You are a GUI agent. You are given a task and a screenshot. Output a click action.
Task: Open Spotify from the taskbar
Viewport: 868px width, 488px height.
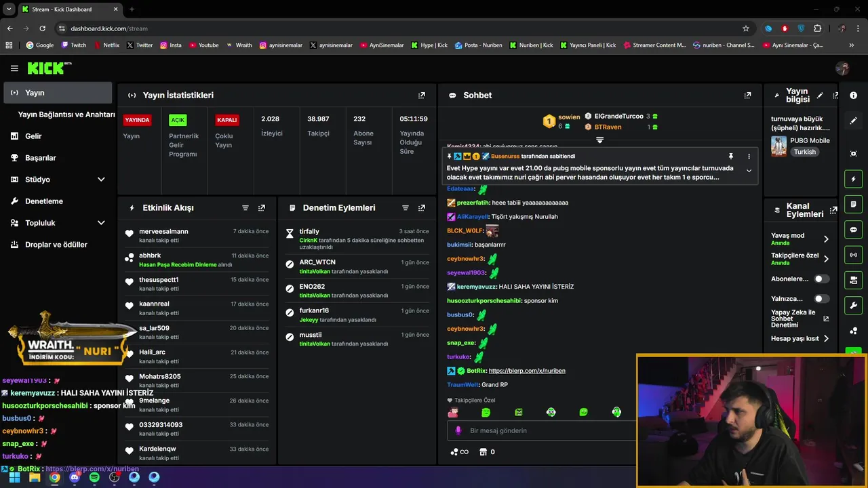[x=94, y=477]
